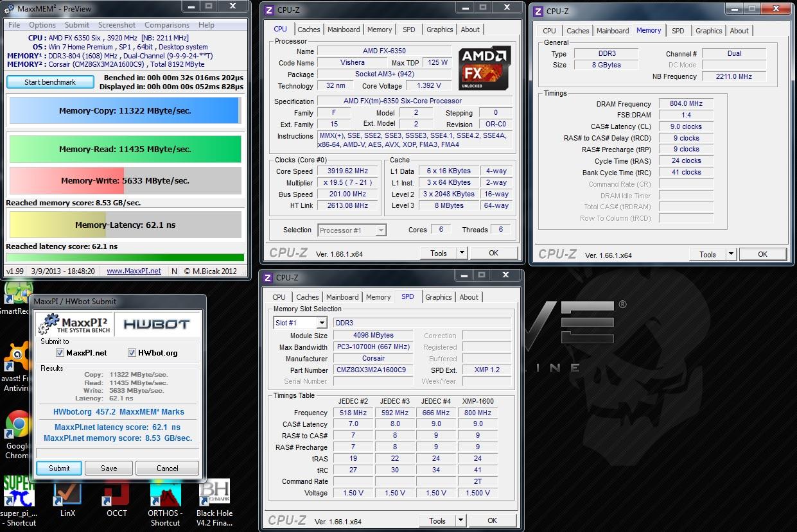Viewport: 797px width, 532px height.
Task: Open the Help menu in MaxxMEM²
Action: [206, 25]
